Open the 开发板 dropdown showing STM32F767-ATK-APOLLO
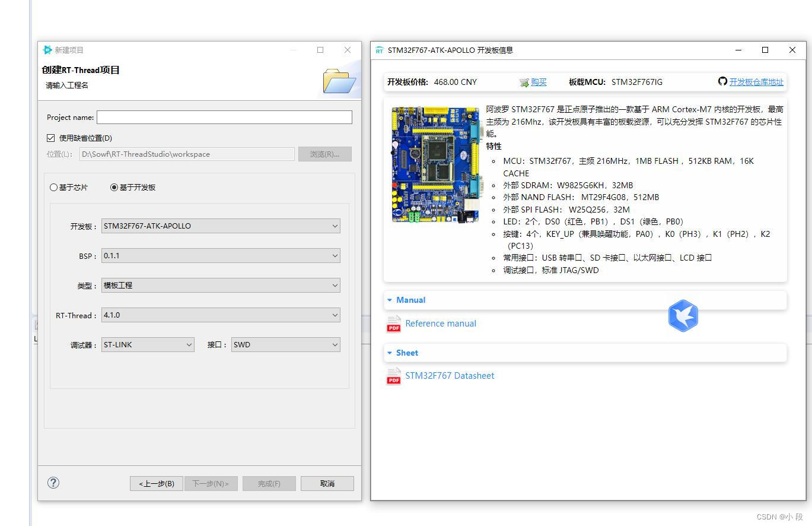 coord(221,226)
